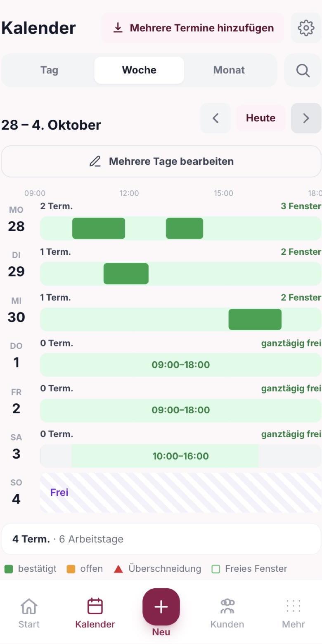The width and height of the screenshot is (322, 644).
Task: Tap the plus Neu button
Action: pyautogui.click(x=161, y=607)
